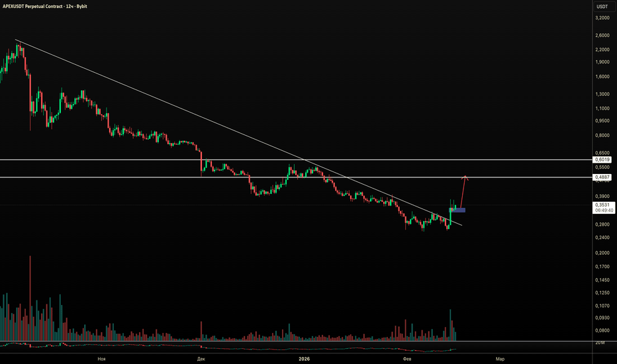Open the USDT currency selector
The width and height of the screenshot is (617, 364).
(602, 7)
